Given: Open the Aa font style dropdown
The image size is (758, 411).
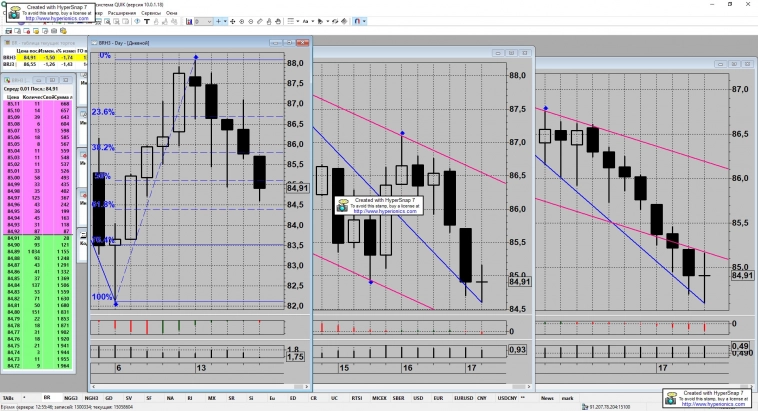Looking at the screenshot, I should coord(307,22).
